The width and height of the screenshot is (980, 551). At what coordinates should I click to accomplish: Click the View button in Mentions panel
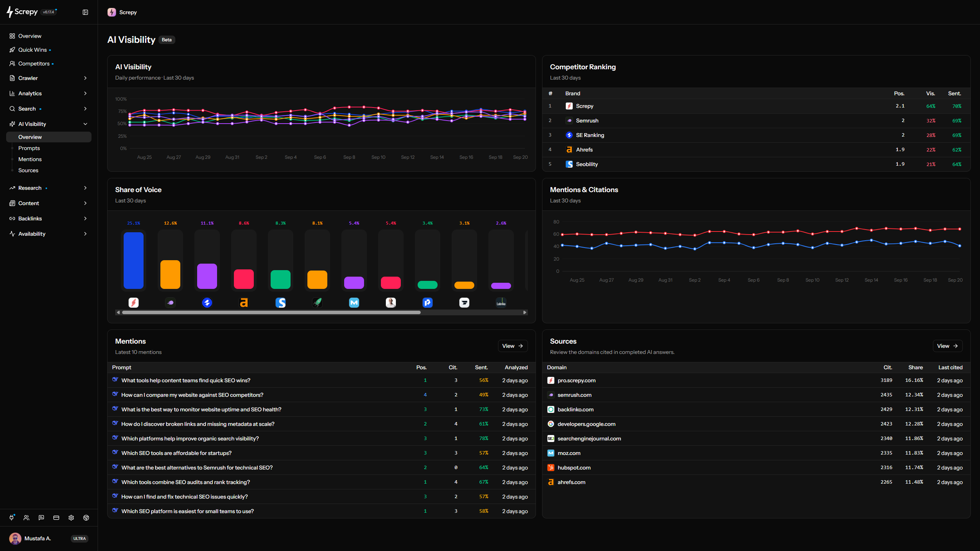click(x=513, y=346)
